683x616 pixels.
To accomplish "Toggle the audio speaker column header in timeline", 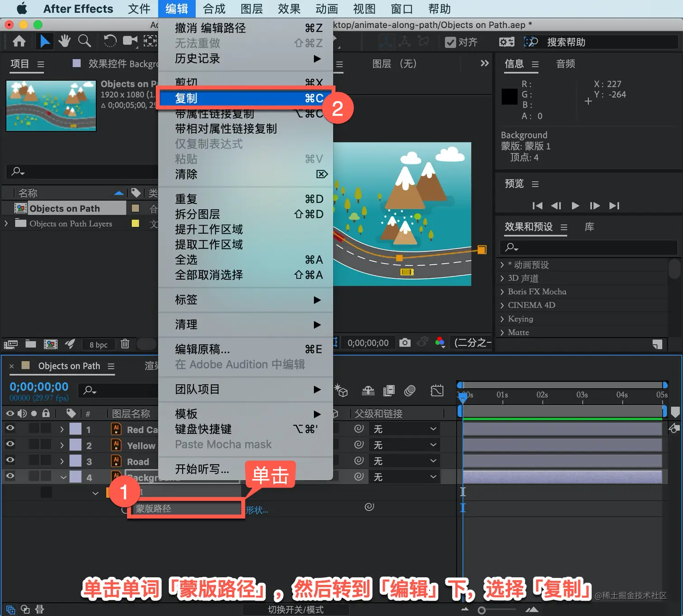I will point(22,413).
